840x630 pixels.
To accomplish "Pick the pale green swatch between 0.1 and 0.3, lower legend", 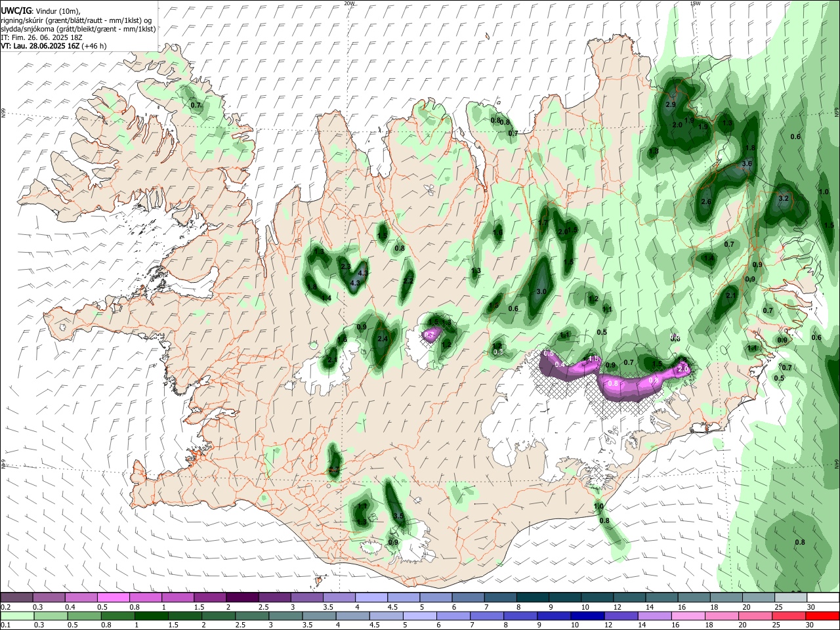I will coord(16,616).
